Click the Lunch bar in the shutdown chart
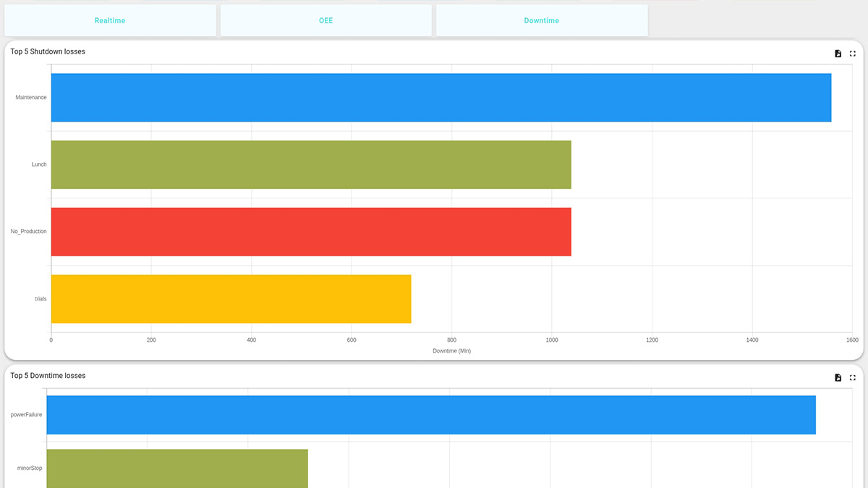The width and height of the screenshot is (868, 488). (x=311, y=164)
